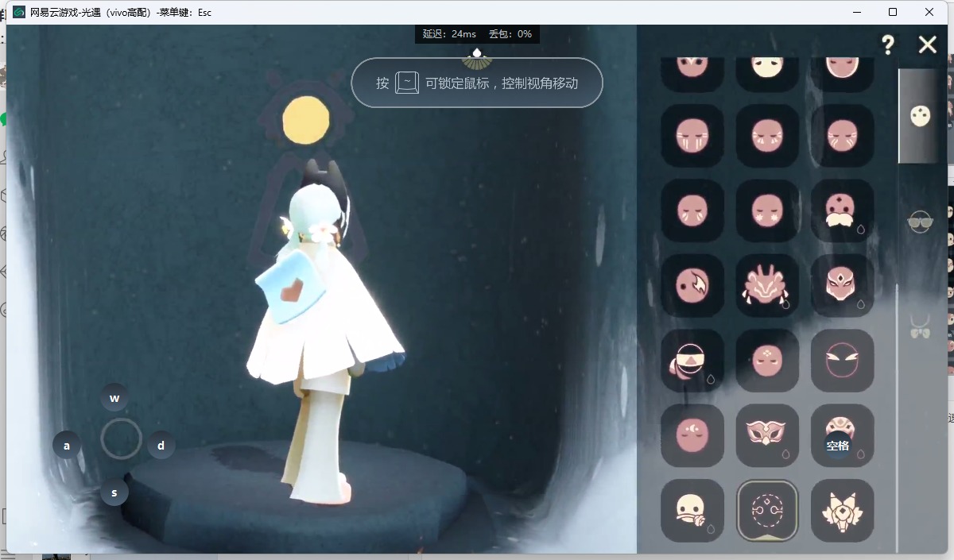Open the bowtie necklace category tab
954x560 pixels.
pyautogui.click(x=920, y=326)
